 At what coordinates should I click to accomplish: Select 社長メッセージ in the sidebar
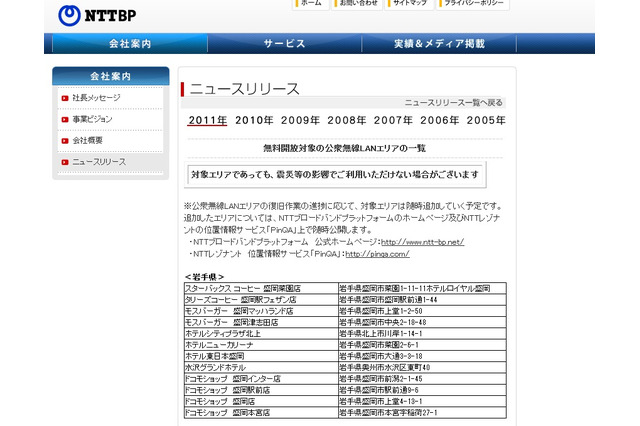point(96,98)
